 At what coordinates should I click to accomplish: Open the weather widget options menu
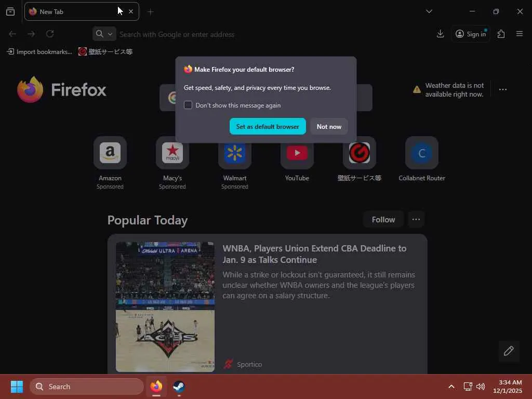pos(503,89)
